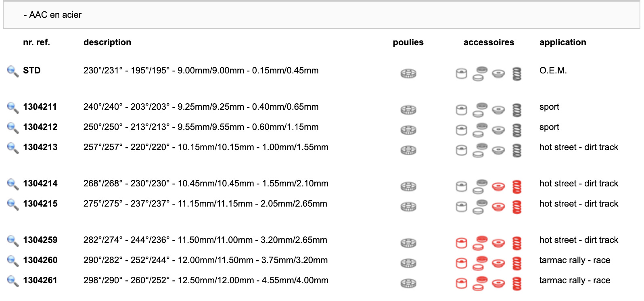Click red shim icon for 1304260

[480, 263]
